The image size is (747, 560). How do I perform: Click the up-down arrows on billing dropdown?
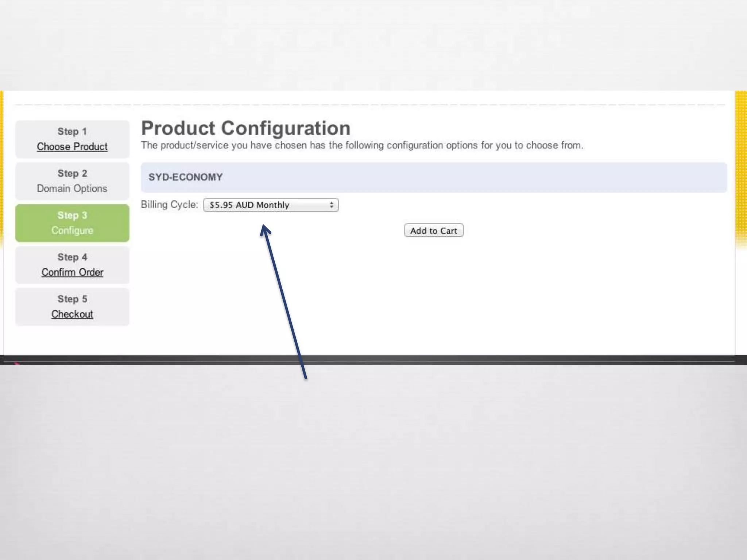(331, 205)
